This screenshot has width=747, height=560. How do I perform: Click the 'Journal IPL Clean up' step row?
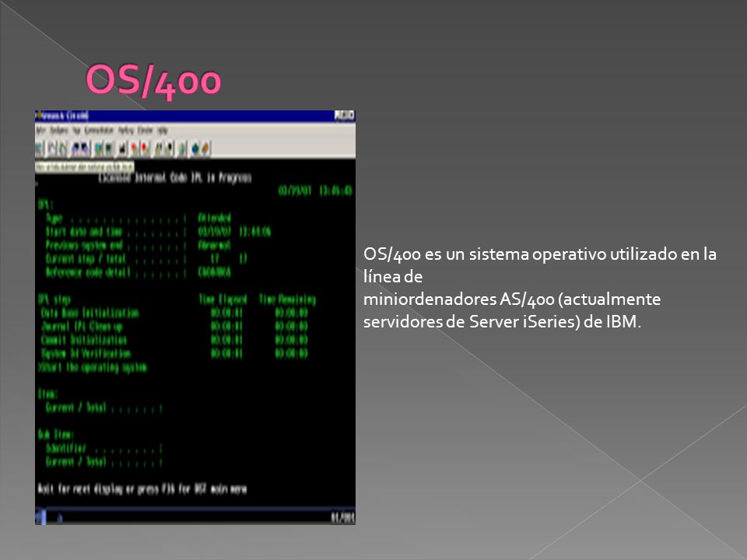[x=174, y=326]
